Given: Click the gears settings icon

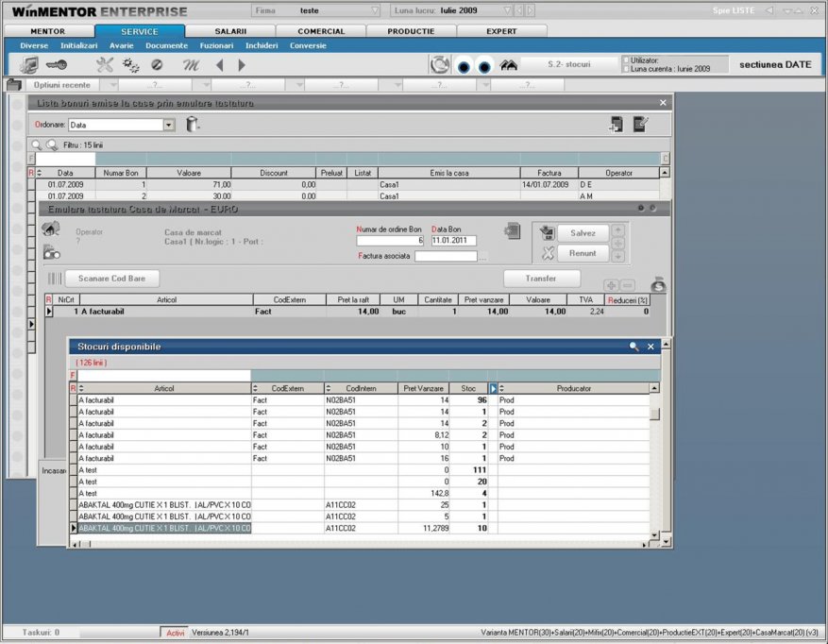Looking at the screenshot, I should (x=130, y=65).
